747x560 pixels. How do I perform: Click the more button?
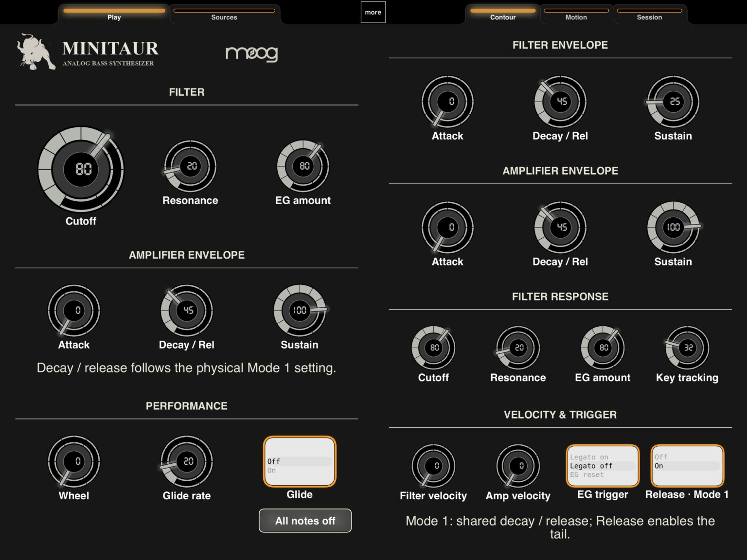pos(373,12)
